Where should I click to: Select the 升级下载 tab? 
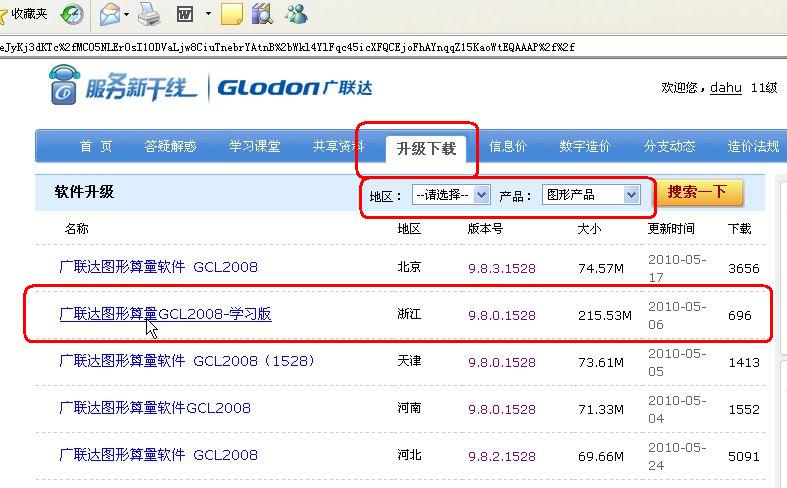tap(426, 149)
